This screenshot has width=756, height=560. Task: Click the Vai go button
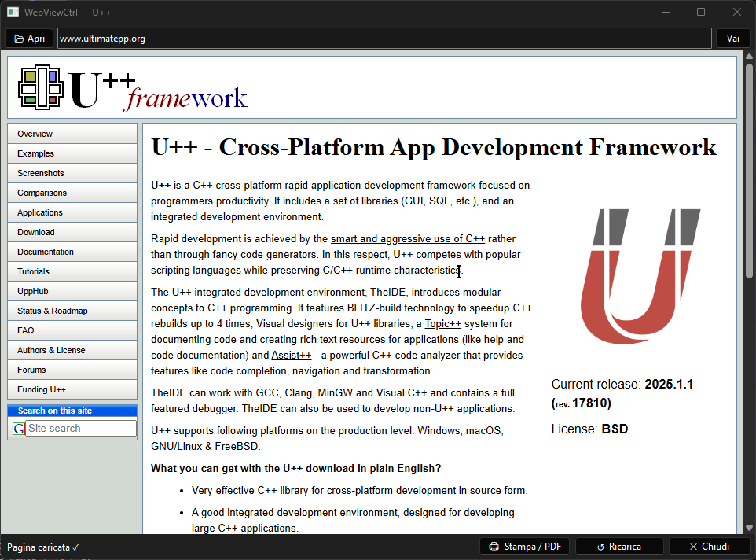tap(733, 39)
